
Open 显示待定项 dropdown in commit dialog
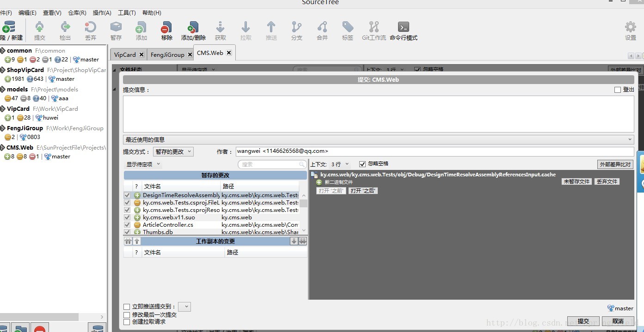143,164
